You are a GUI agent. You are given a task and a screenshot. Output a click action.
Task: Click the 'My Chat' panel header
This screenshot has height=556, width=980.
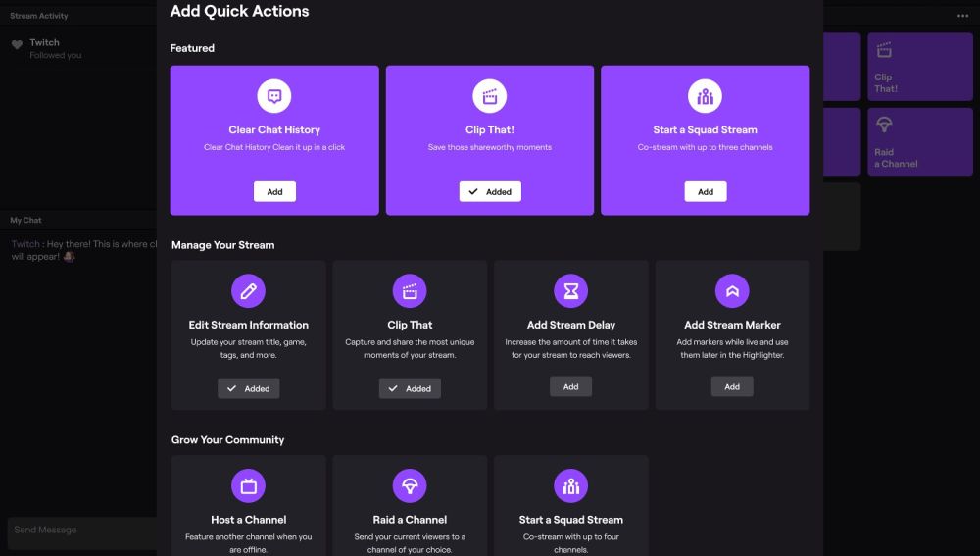pos(25,221)
